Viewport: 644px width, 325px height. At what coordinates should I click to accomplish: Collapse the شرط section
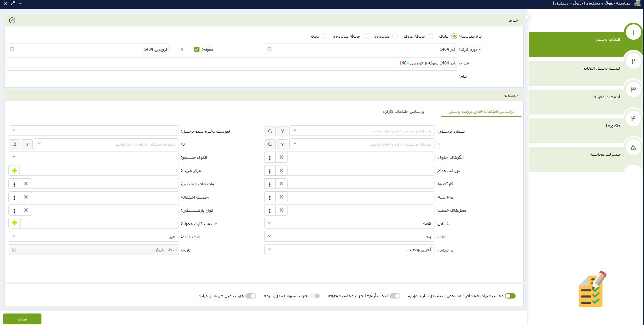pyautogui.click(x=12, y=21)
